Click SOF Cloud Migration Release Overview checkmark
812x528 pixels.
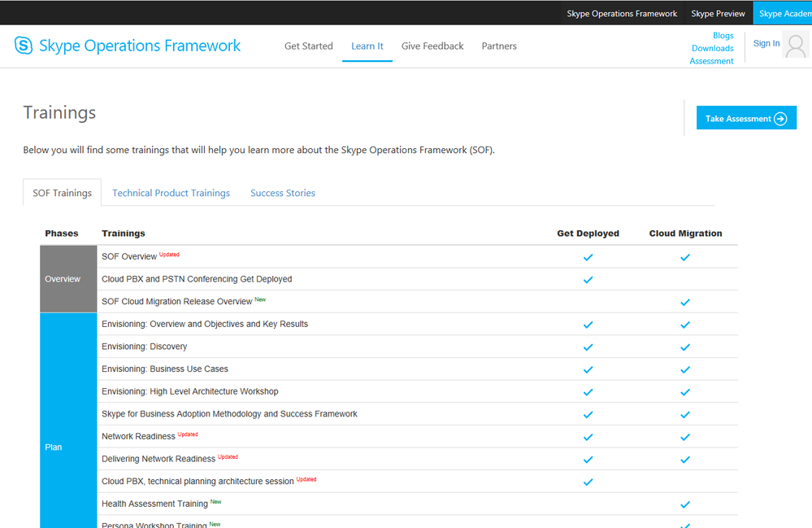coord(685,302)
